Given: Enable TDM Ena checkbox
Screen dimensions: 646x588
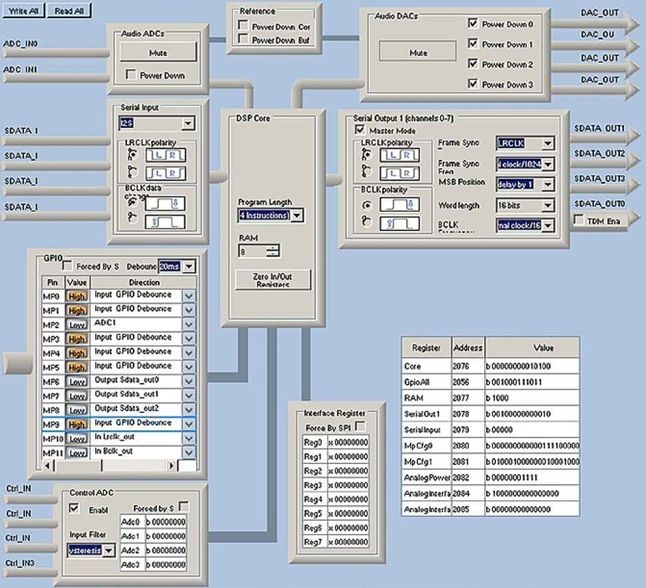Looking at the screenshot, I should pyautogui.click(x=580, y=219).
